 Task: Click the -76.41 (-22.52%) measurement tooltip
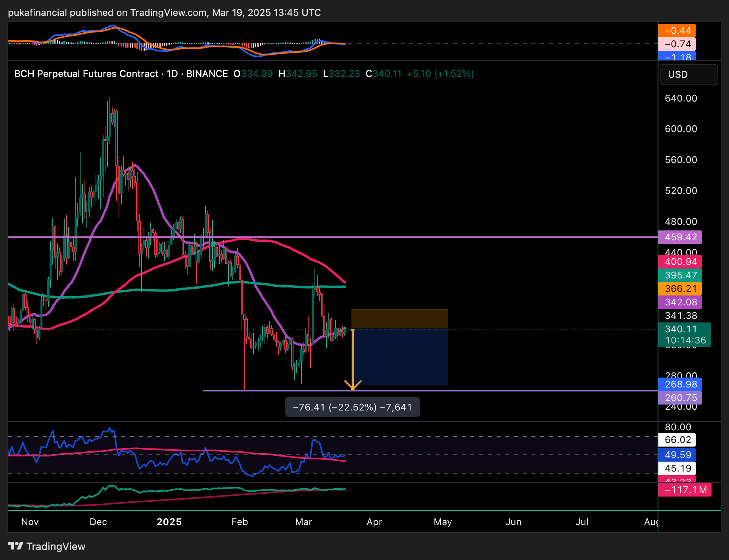coord(352,407)
